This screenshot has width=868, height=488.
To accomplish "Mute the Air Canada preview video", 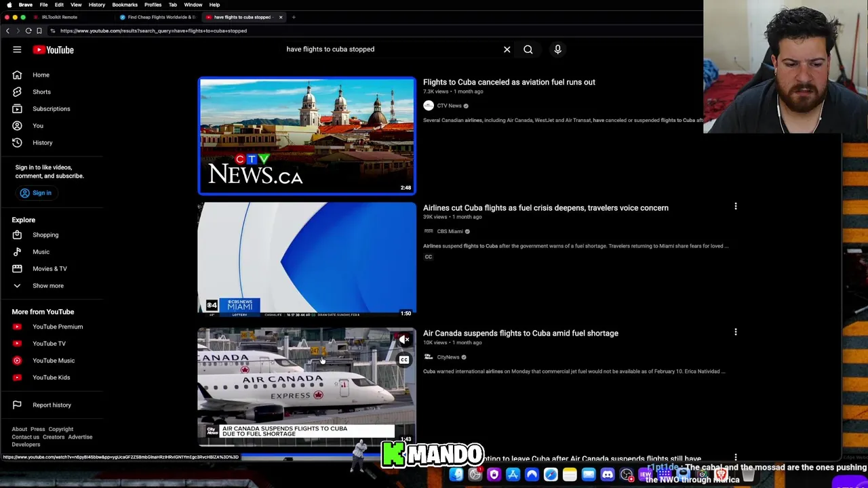I will [404, 340].
